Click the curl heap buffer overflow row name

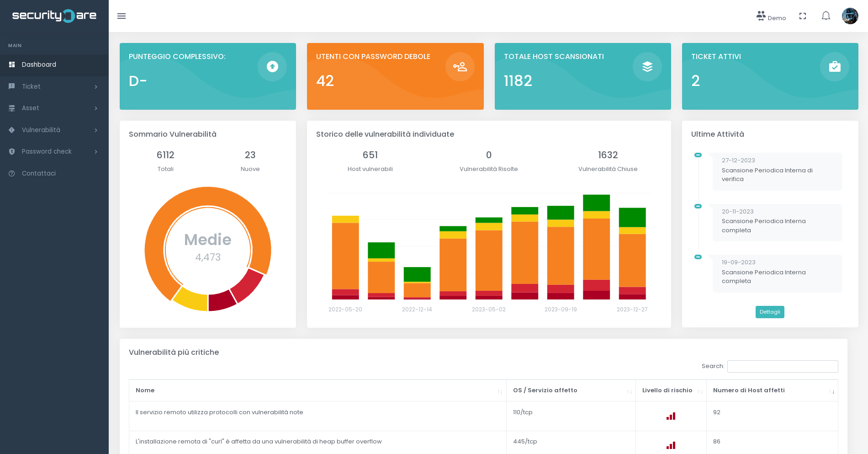[x=259, y=441]
